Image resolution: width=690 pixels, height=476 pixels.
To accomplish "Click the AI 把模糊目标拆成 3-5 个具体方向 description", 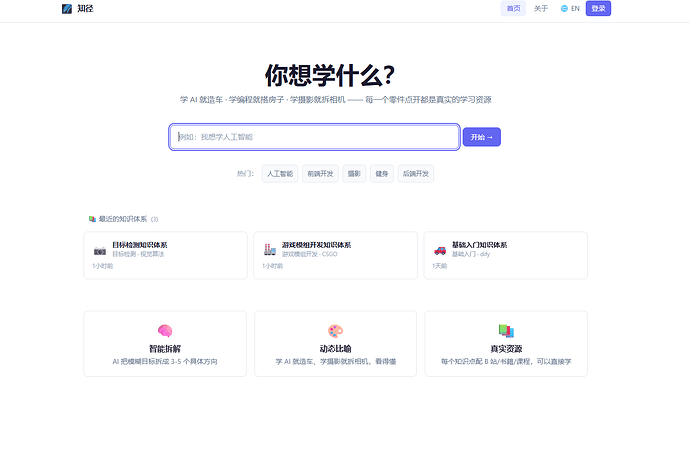I will point(165,362).
